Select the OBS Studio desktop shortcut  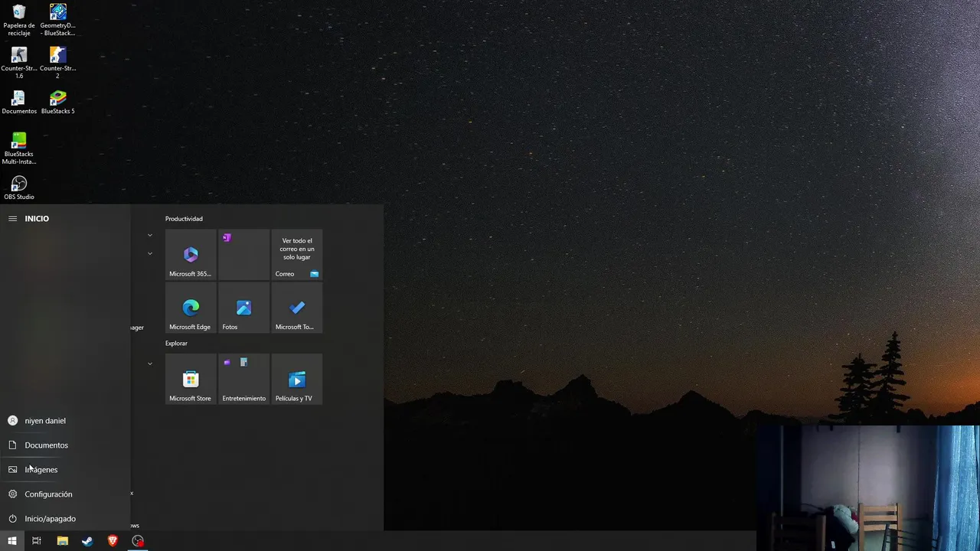(x=19, y=187)
